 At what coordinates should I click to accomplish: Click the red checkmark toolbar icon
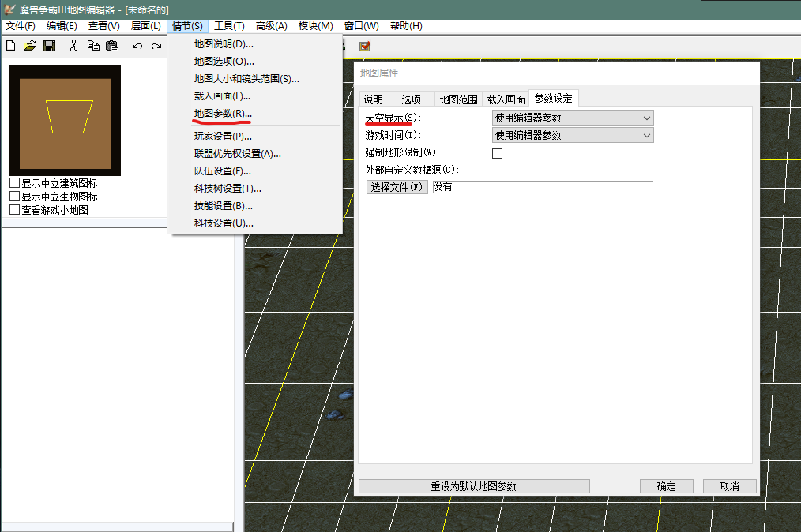point(365,47)
